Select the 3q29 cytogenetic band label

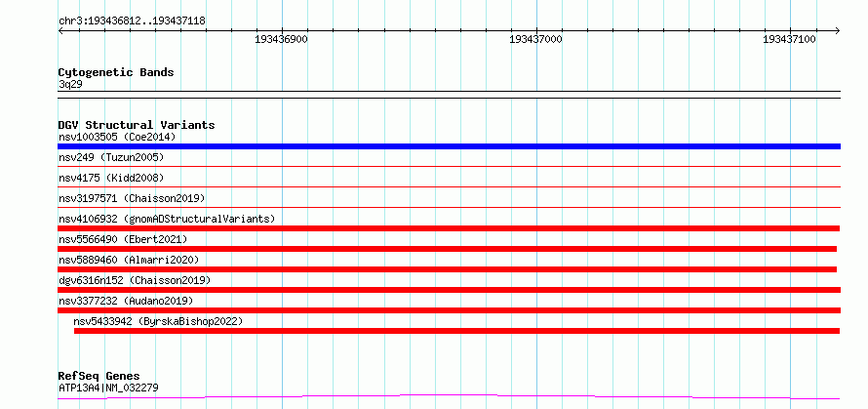pos(71,85)
